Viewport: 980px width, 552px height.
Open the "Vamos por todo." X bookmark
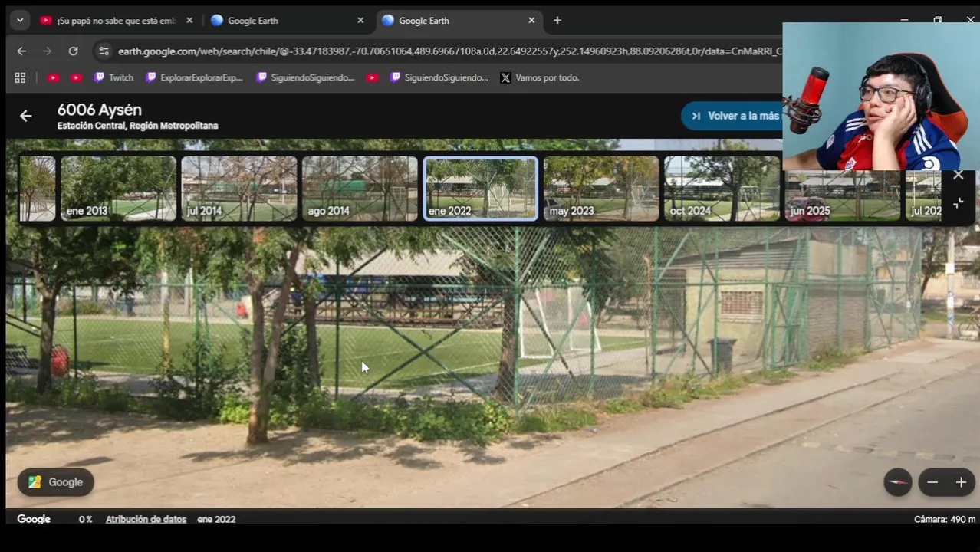coord(540,77)
